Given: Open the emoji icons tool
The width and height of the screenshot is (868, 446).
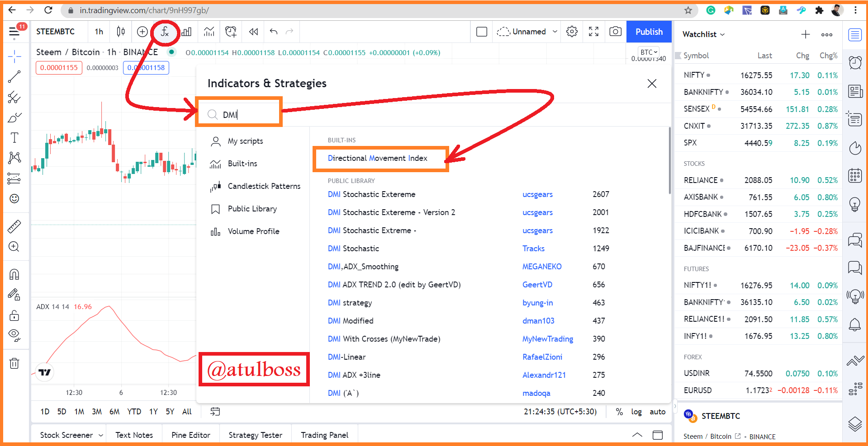Looking at the screenshot, I should (x=14, y=199).
